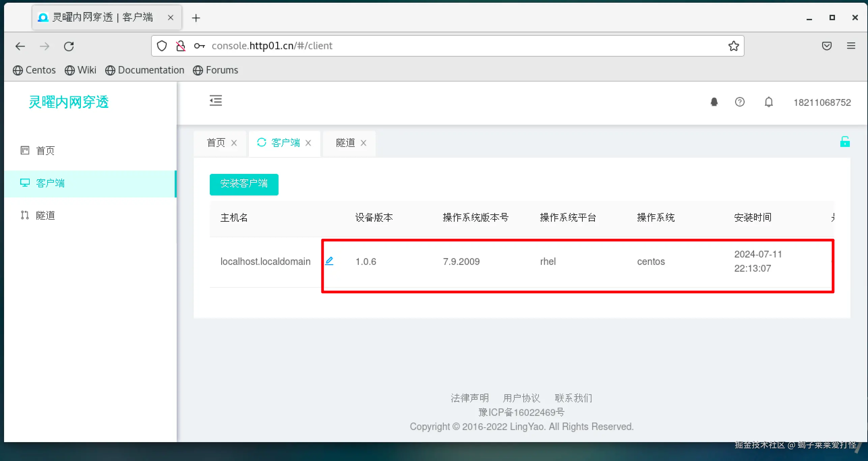Bookmark this page with the star icon
The image size is (868, 461).
733,46
